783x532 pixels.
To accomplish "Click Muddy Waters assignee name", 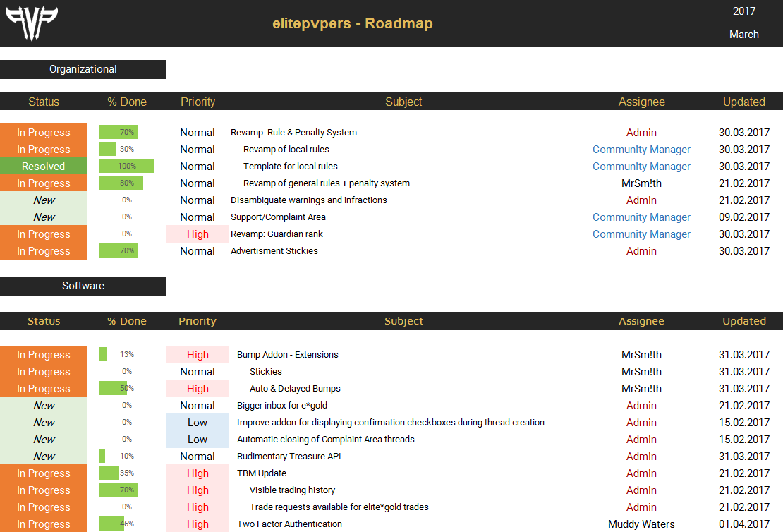I will coord(641,524).
